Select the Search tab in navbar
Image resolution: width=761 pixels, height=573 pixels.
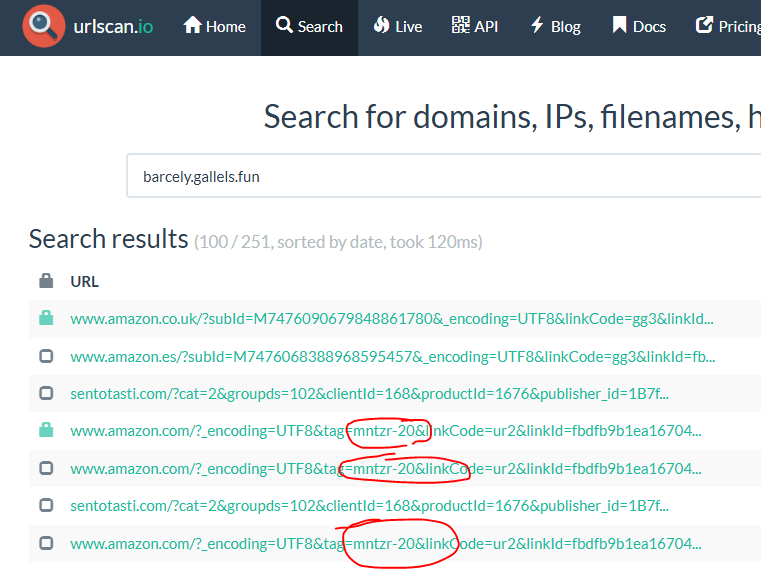coord(309,27)
